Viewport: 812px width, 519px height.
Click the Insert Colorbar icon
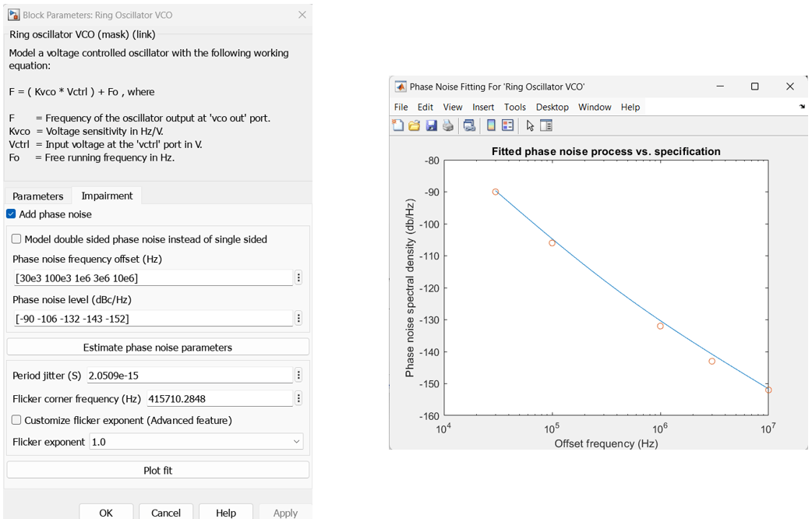[491, 125]
